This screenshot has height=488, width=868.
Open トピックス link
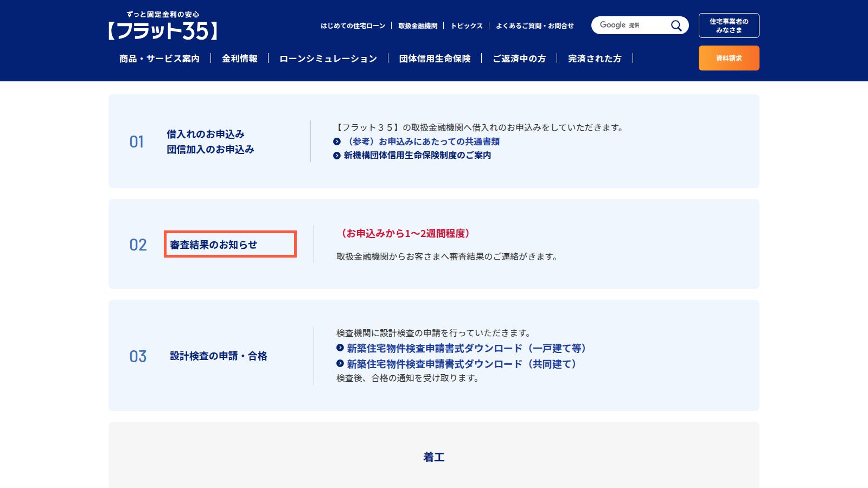(x=467, y=25)
